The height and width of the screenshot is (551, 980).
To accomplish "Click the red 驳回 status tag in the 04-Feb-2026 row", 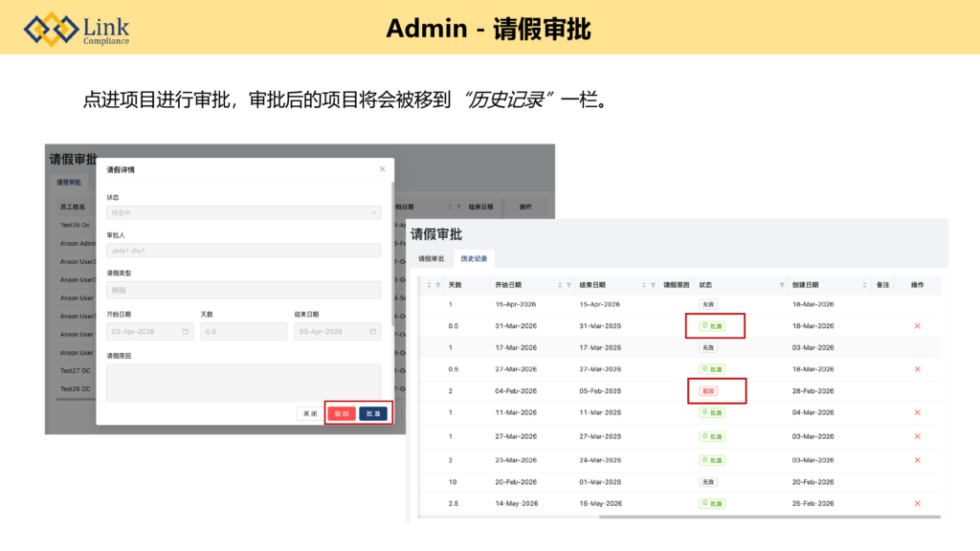I will click(708, 390).
